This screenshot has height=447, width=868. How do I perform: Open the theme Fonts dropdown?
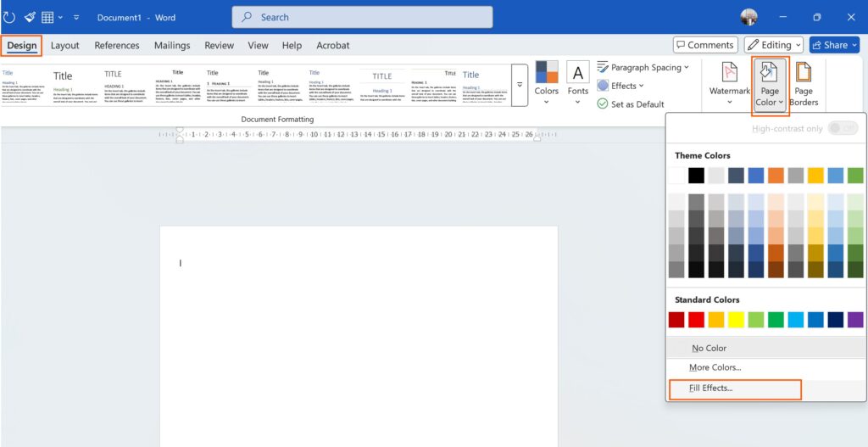coord(578,83)
